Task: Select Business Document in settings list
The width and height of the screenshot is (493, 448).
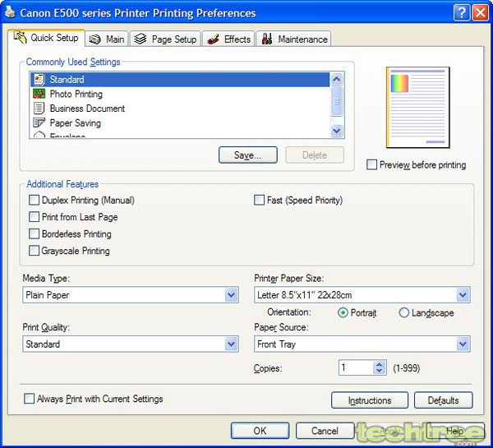Action: (180, 109)
